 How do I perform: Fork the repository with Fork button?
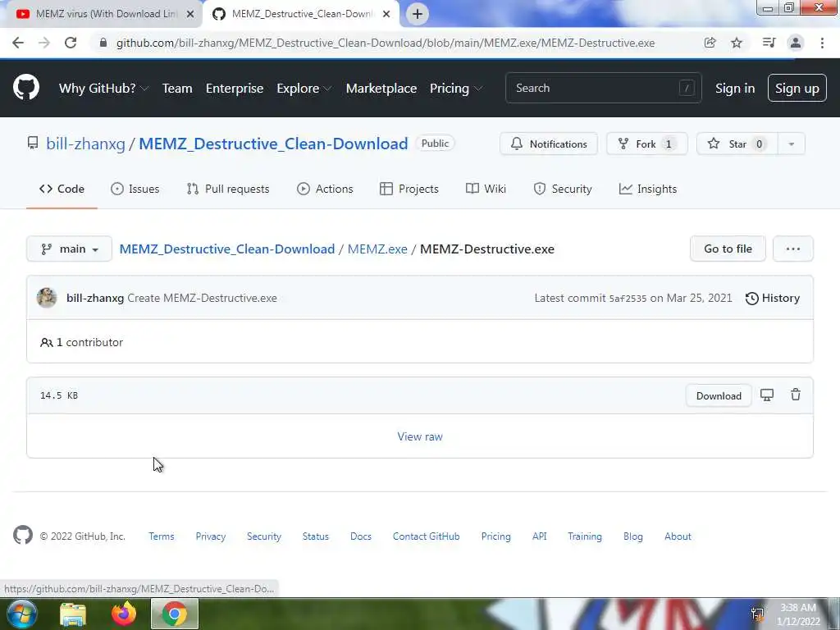tap(646, 144)
